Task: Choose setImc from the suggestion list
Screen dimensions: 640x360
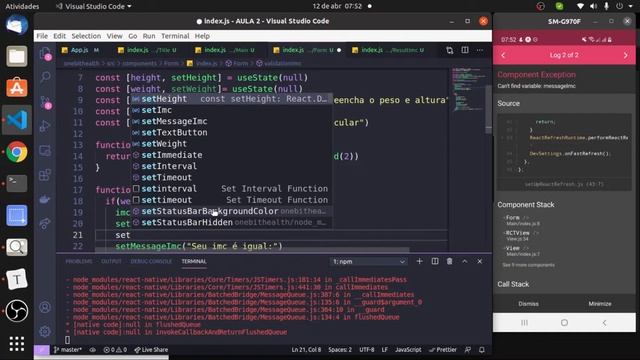Action: point(231,110)
